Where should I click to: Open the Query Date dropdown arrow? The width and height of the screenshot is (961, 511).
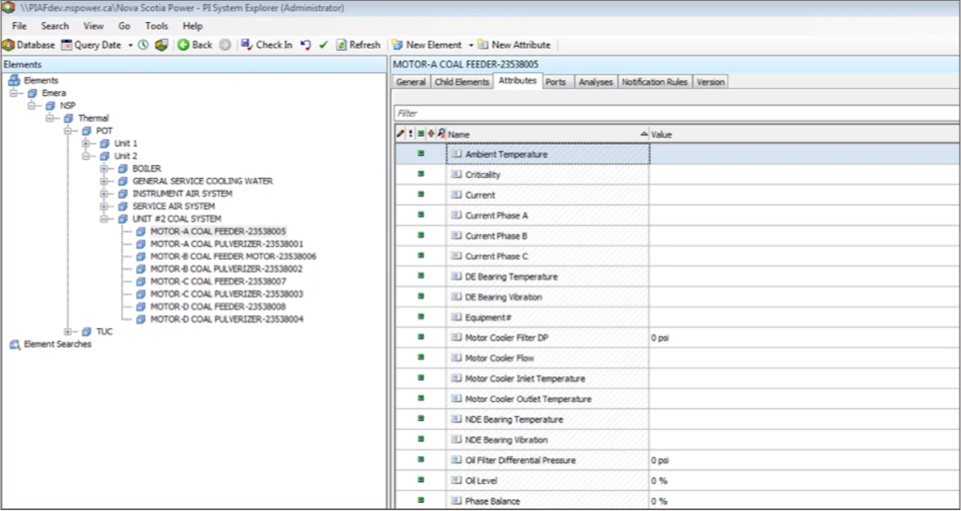point(131,45)
